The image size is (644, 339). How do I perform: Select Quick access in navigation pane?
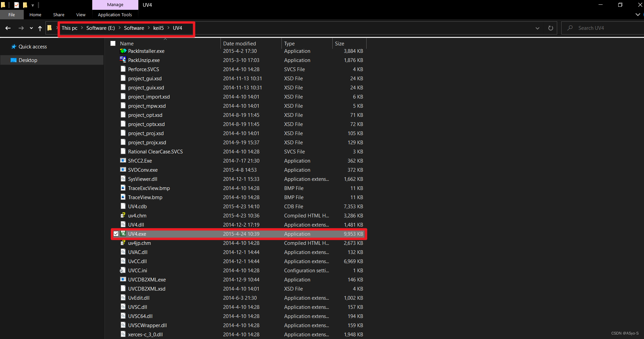point(33,47)
